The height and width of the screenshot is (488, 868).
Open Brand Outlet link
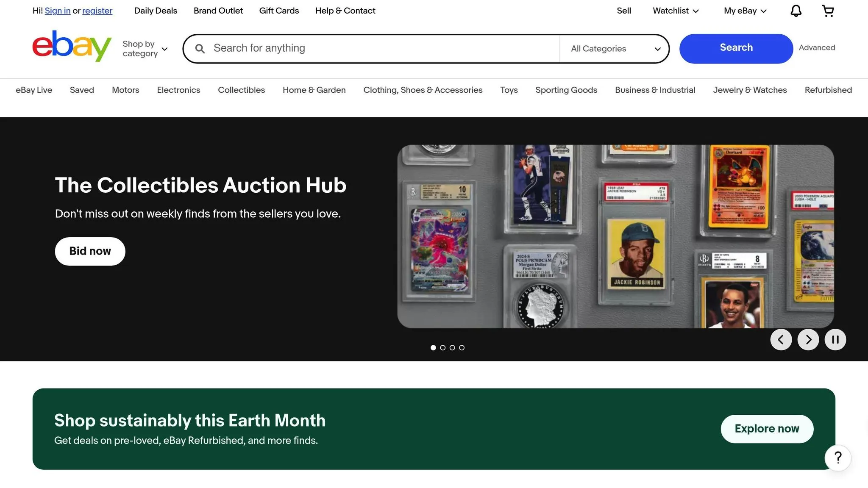218,11
